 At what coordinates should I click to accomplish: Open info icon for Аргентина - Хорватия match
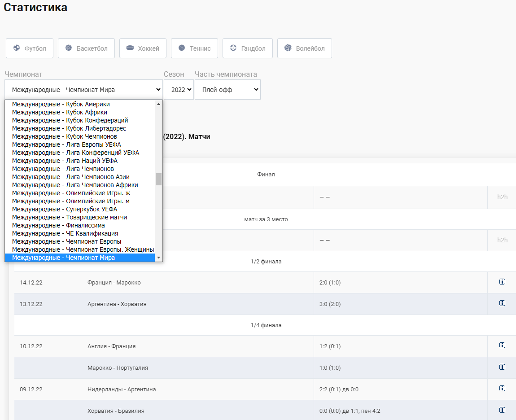pyautogui.click(x=502, y=303)
